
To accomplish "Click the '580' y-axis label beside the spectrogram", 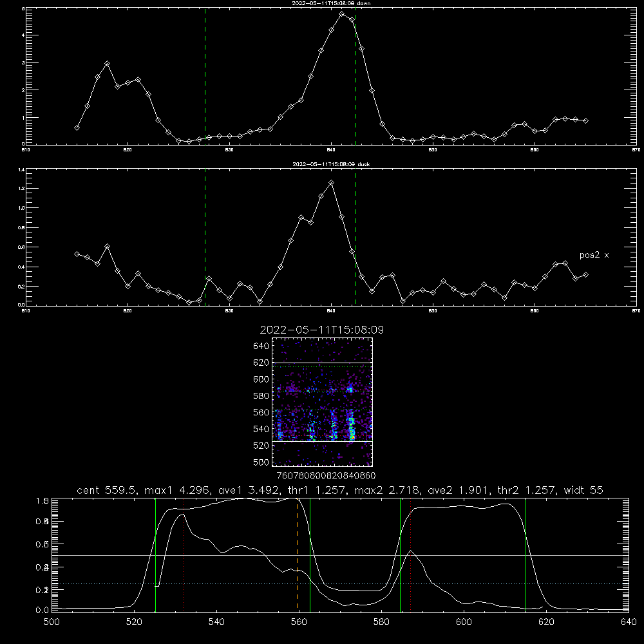I will click(x=261, y=396).
